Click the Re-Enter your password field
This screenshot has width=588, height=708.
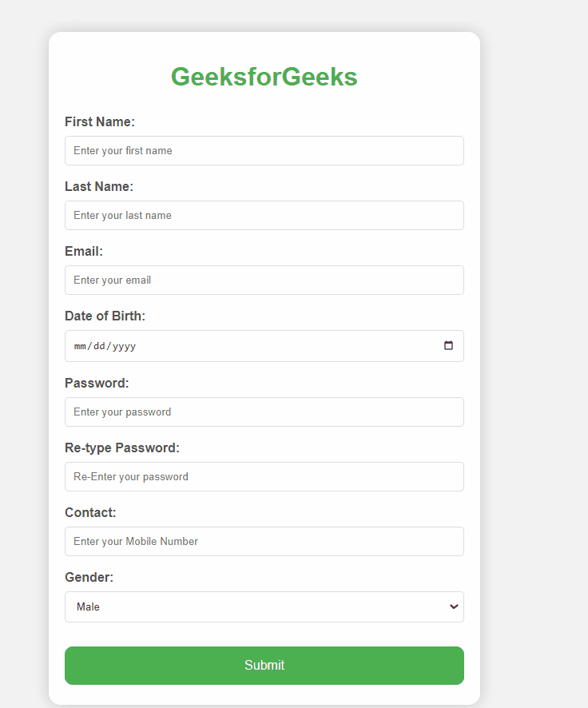264,476
